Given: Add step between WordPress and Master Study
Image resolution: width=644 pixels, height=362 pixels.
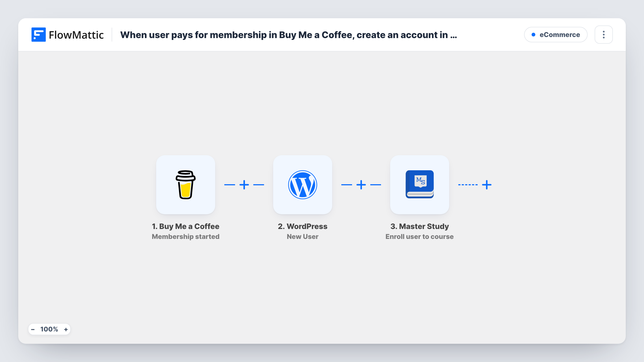Looking at the screenshot, I should click(x=361, y=185).
